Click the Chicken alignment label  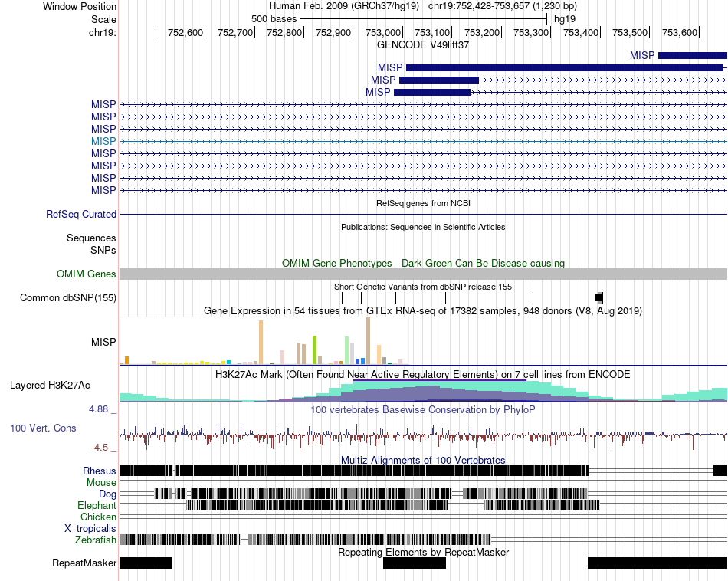pos(98,517)
